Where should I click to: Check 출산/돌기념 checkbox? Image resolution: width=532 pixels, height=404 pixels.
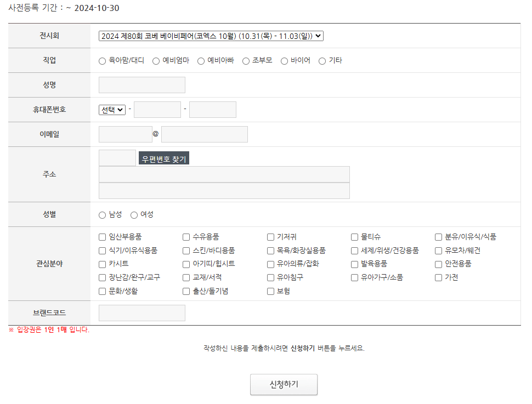point(186,292)
